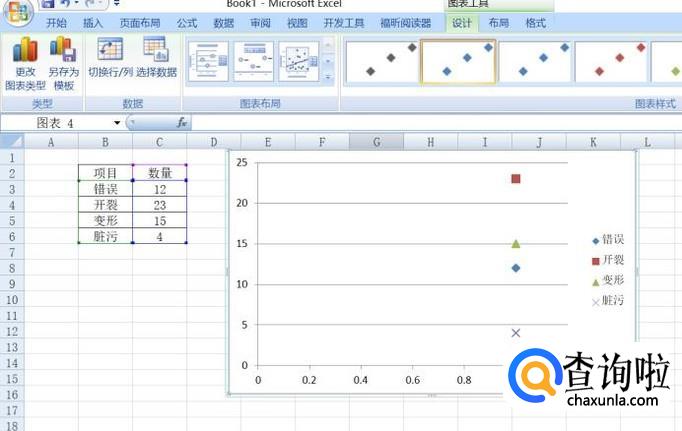Screen dimensions: 682x431
Task: Select cell containing 数量
Action: pos(160,173)
